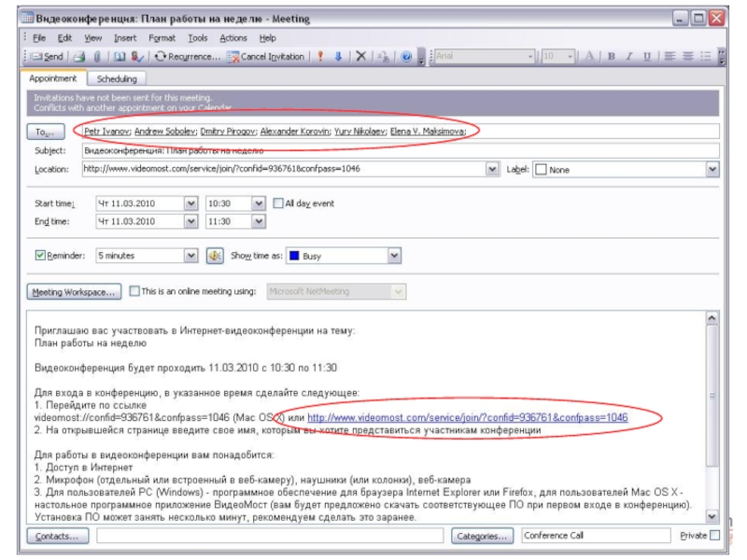The height and width of the screenshot is (560, 747).
Task: Expand the Location dropdown arrow
Action: tap(492, 170)
